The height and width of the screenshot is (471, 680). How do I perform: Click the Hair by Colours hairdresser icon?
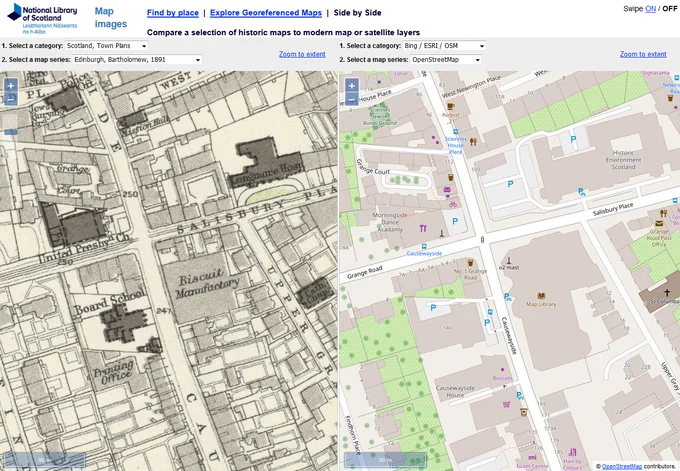[x=573, y=452]
